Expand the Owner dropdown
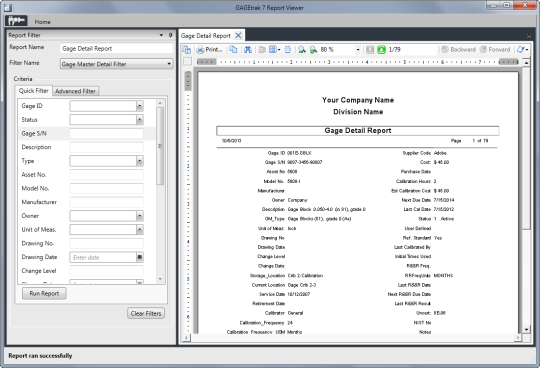 [x=139, y=216]
